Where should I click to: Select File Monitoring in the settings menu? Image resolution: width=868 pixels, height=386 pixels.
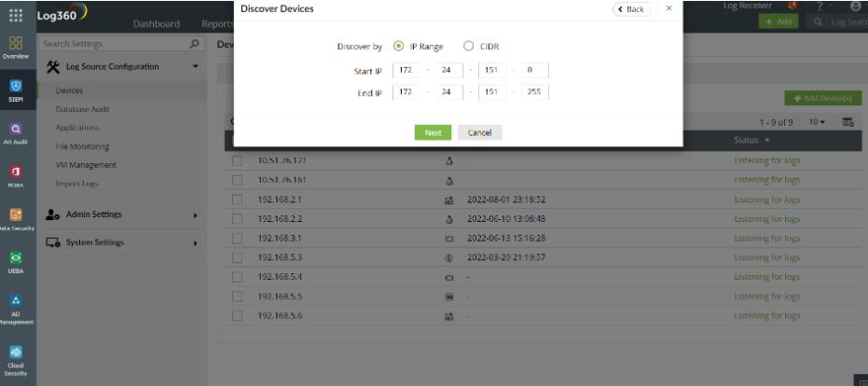coord(82,146)
